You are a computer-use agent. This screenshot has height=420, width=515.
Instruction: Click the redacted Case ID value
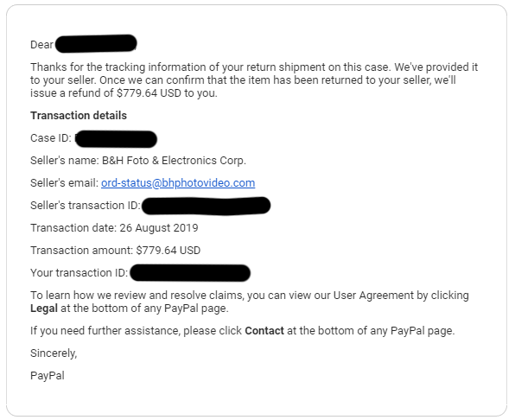tap(116, 139)
